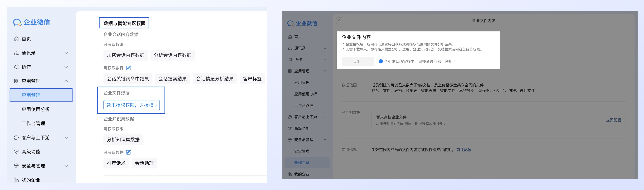The height and width of the screenshot is (190, 644).
Task: Click 会话情感分析结果 tag
Action: pos(215,79)
